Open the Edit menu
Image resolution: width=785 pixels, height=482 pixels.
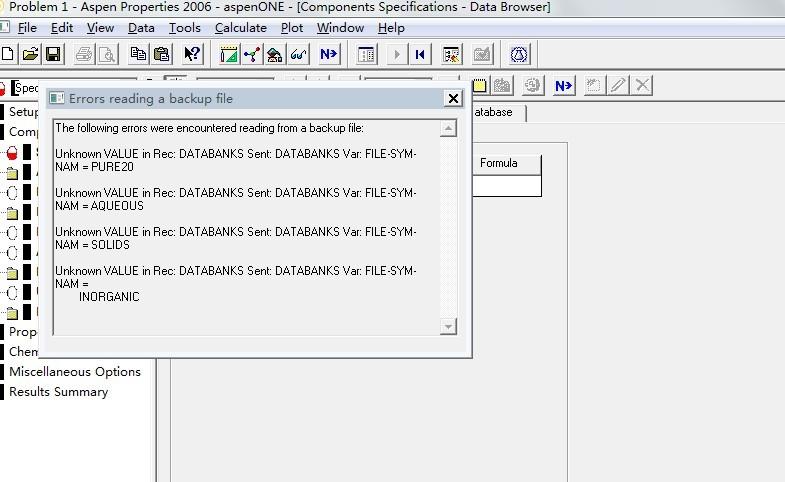click(62, 28)
